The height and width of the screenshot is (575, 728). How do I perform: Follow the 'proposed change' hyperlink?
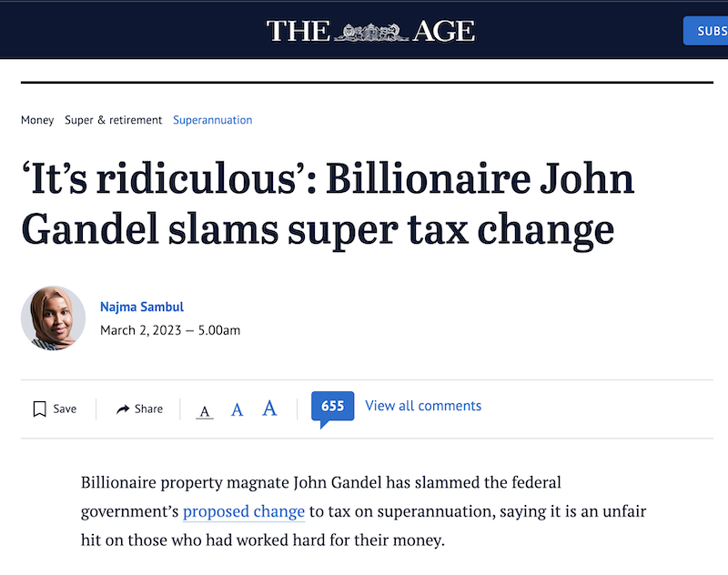[x=244, y=511]
